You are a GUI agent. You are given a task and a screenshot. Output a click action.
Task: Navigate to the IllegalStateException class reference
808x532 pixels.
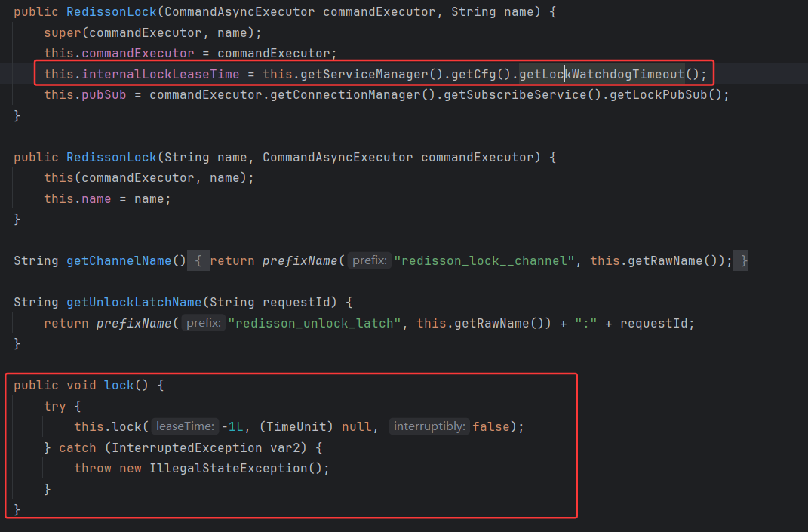pyautogui.click(x=228, y=469)
